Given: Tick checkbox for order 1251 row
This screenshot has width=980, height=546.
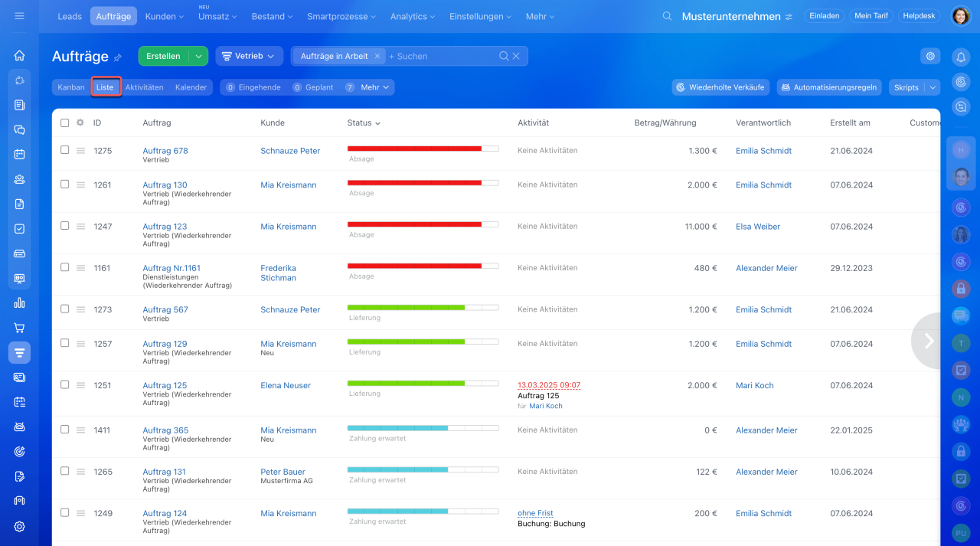Looking at the screenshot, I should (x=65, y=385).
